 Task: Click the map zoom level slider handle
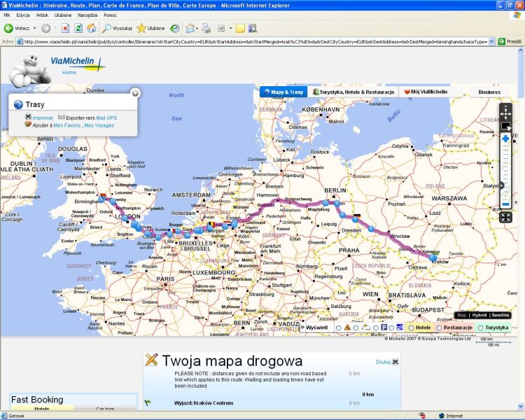coord(502,185)
